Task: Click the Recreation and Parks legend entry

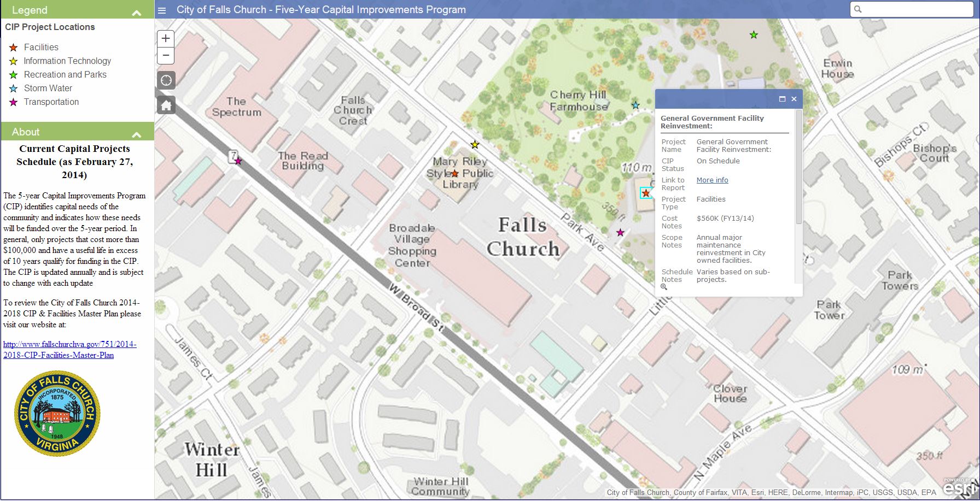Action: (x=65, y=75)
